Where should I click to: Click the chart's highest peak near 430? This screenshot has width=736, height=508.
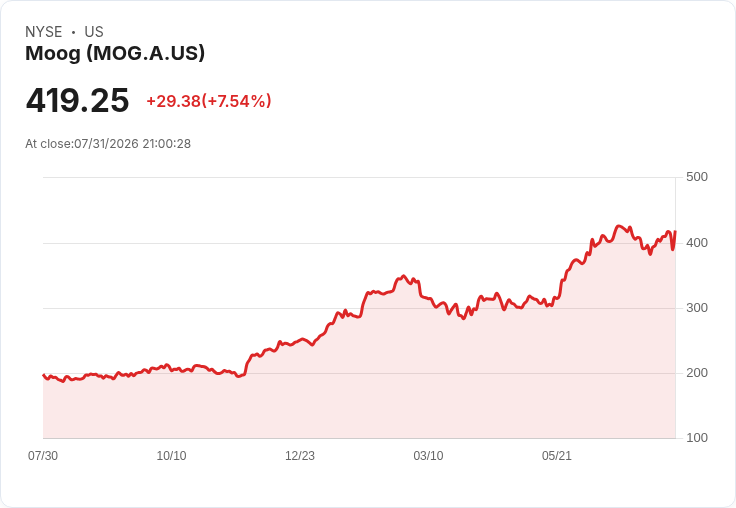click(x=620, y=226)
